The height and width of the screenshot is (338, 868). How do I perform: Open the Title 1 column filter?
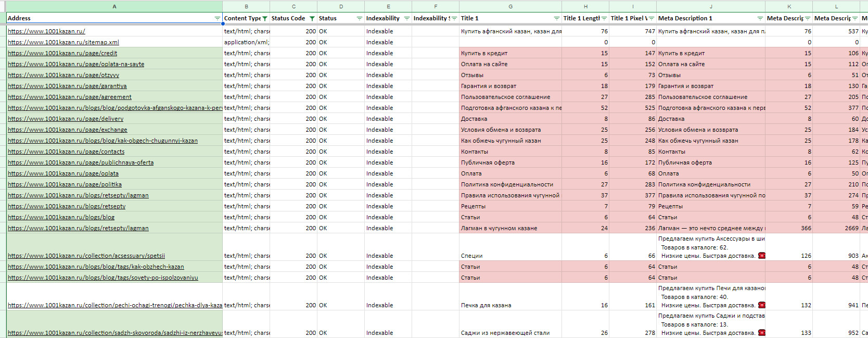tap(556, 18)
